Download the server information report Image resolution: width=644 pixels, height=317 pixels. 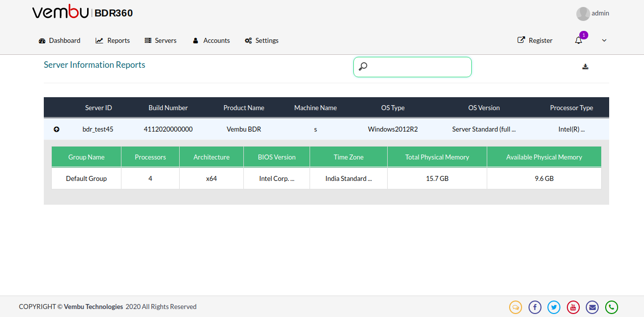point(585,67)
